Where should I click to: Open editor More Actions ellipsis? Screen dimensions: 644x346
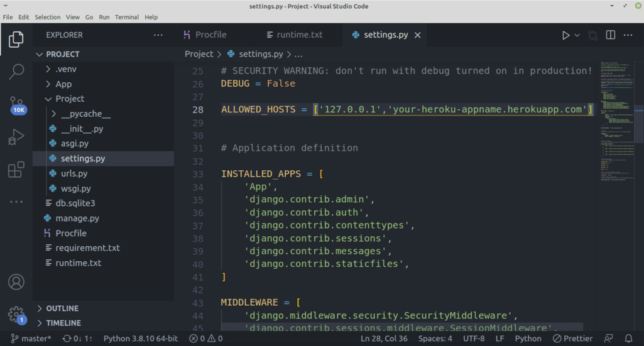(628, 35)
